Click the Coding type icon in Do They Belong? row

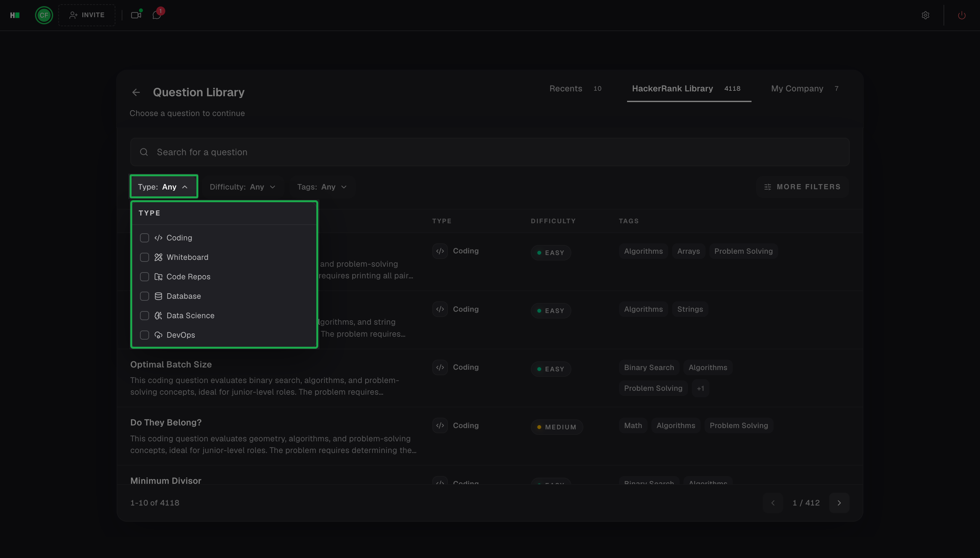pos(440,425)
